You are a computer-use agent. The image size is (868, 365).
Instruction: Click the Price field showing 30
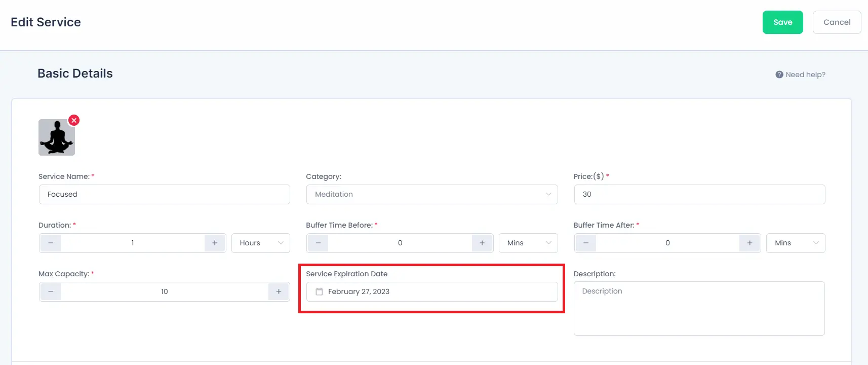coord(699,194)
